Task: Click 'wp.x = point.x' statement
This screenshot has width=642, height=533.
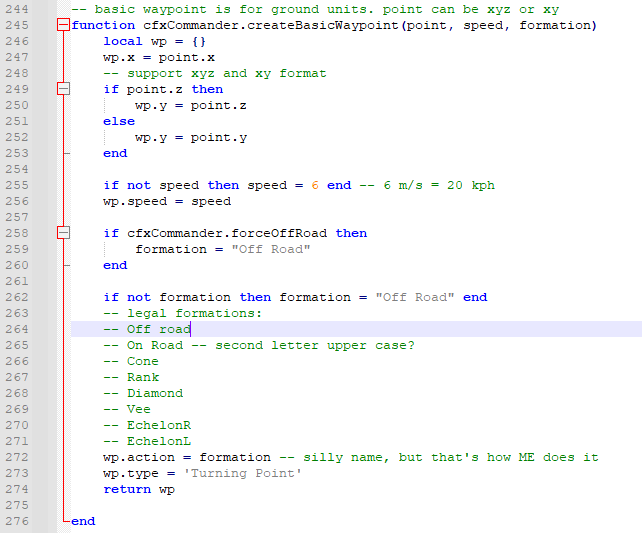Action: point(159,57)
